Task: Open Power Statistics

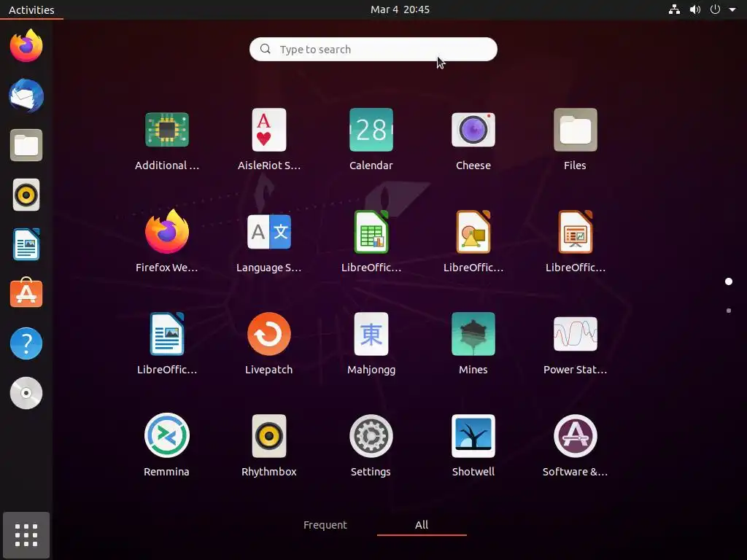Action: pos(575,334)
